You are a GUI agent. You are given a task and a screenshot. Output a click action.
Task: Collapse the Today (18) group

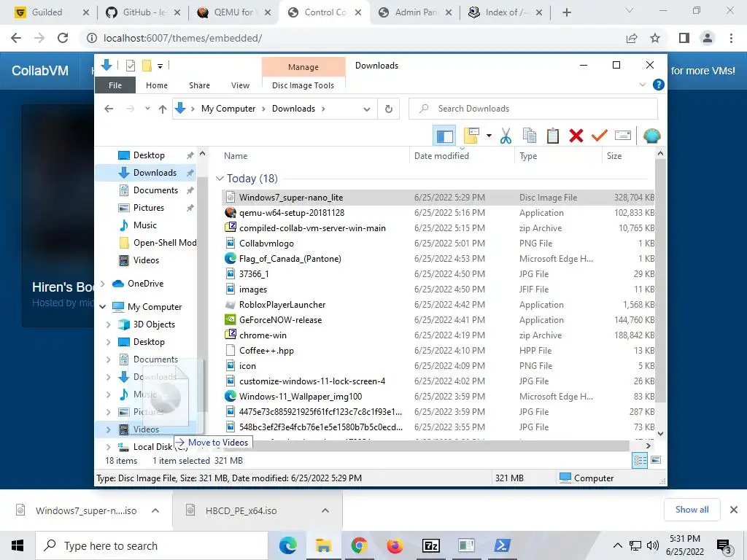[220, 179]
